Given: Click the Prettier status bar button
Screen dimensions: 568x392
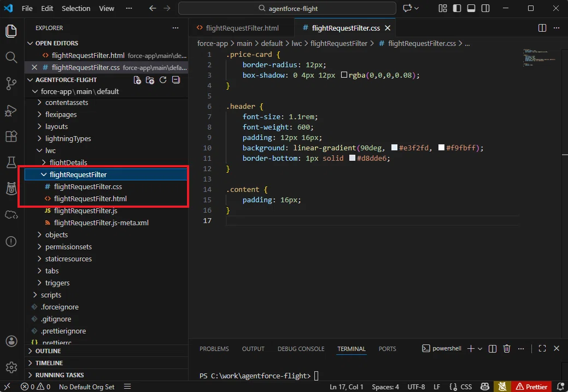Looking at the screenshot, I should click(x=531, y=387).
